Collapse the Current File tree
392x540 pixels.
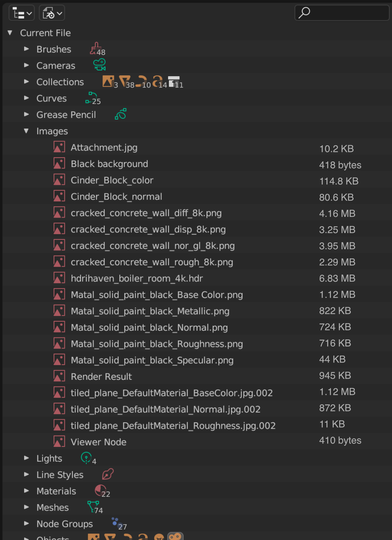[x=10, y=33]
